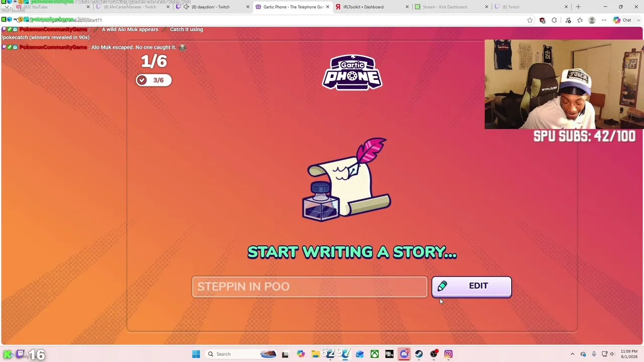Viewport: 644px width, 362px height.
Task: Unmute the daaydiorr tab audio icon
Action: pos(187,7)
